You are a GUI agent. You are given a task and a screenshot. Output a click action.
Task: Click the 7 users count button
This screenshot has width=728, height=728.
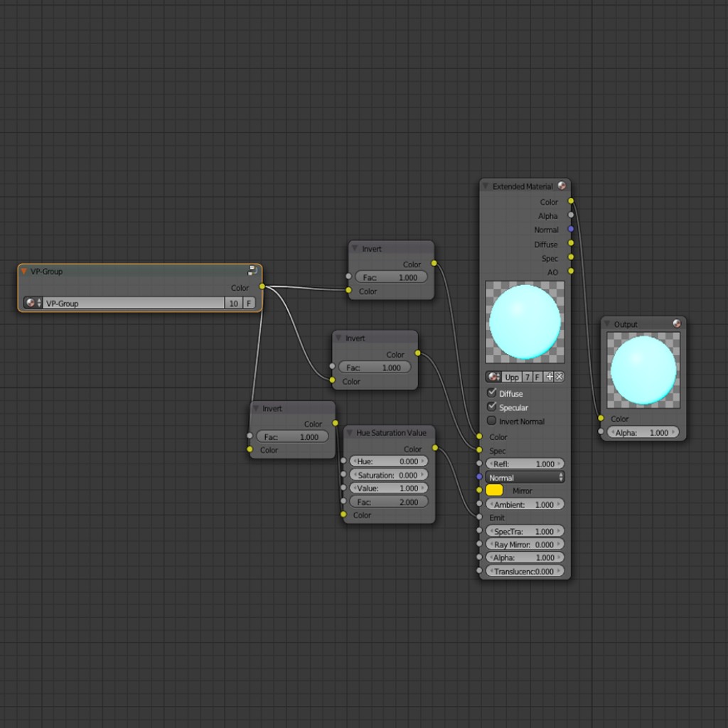tap(527, 376)
